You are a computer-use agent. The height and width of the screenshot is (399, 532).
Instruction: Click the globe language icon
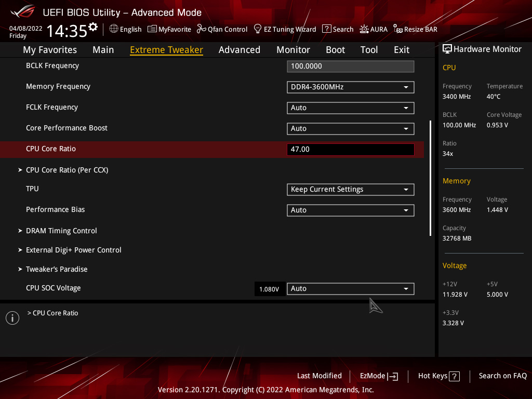click(114, 29)
